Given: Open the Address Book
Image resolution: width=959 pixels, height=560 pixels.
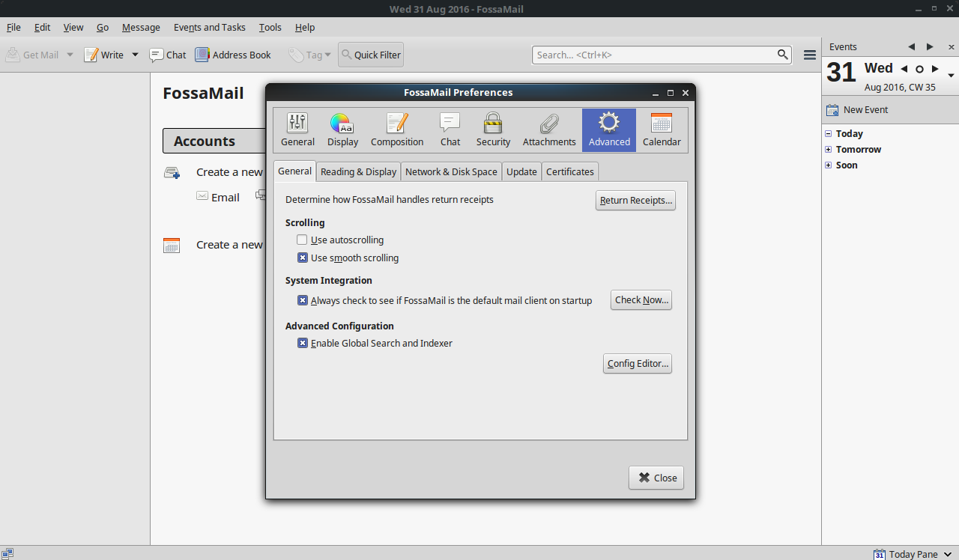Looking at the screenshot, I should (x=233, y=55).
